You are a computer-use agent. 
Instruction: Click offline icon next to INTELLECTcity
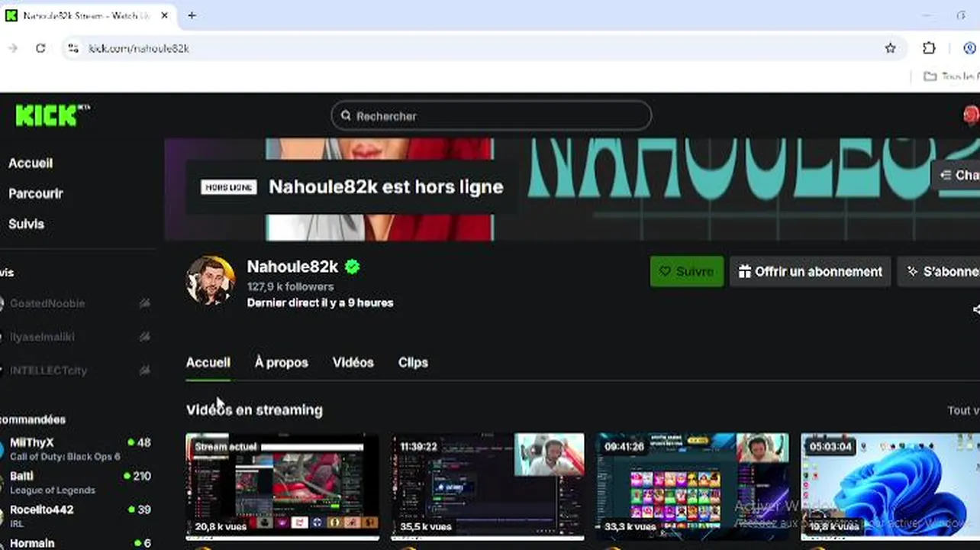pos(144,370)
